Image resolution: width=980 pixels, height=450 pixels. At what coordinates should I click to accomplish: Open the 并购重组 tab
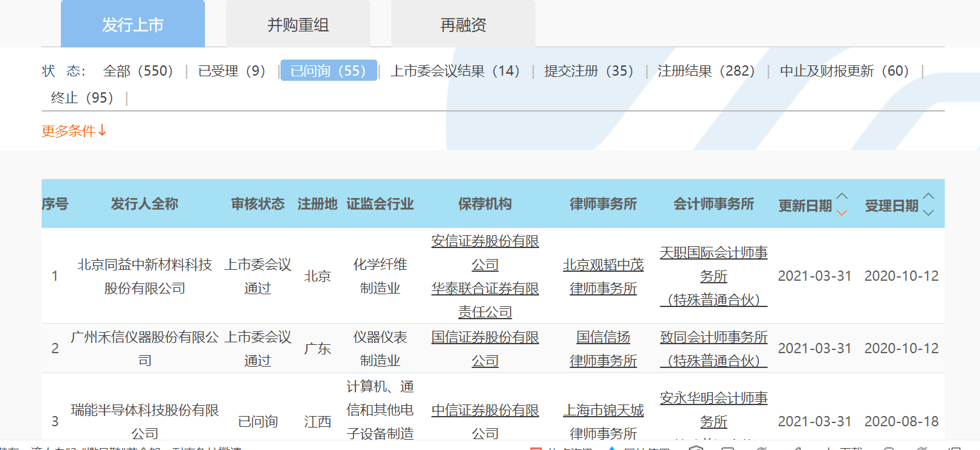tap(298, 24)
